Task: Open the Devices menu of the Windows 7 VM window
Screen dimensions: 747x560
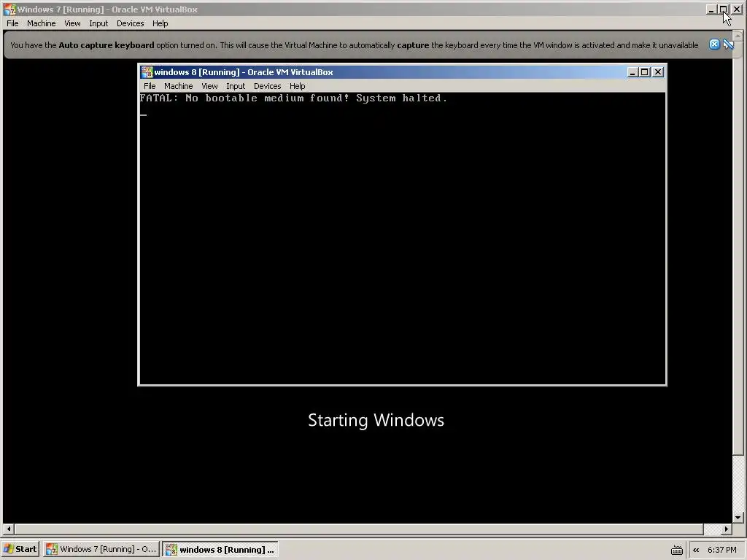Action: [x=130, y=23]
